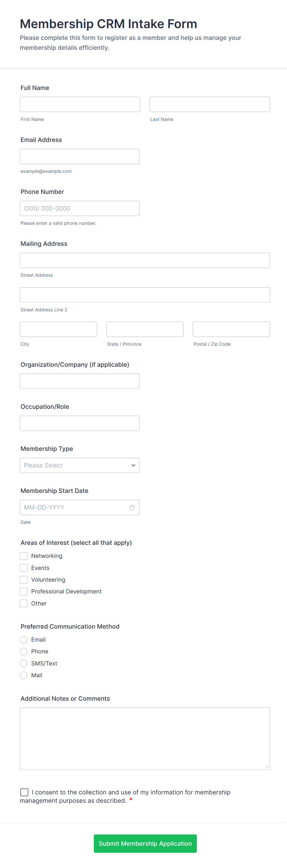Screen dimensions: 287x868
Task: Expand the Membership Type dropdown
Action: pyautogui.click(x=80, y=465)
